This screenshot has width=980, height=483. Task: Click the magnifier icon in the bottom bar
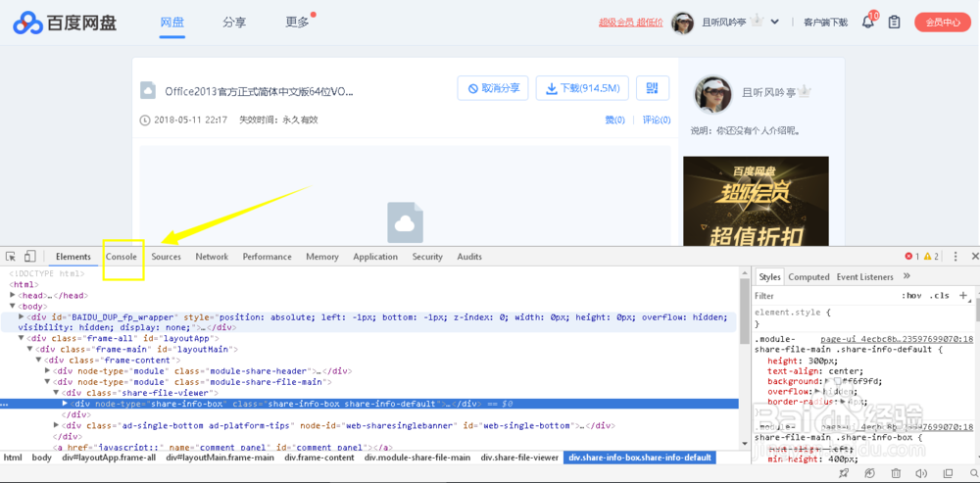click(x=972, y=473)
